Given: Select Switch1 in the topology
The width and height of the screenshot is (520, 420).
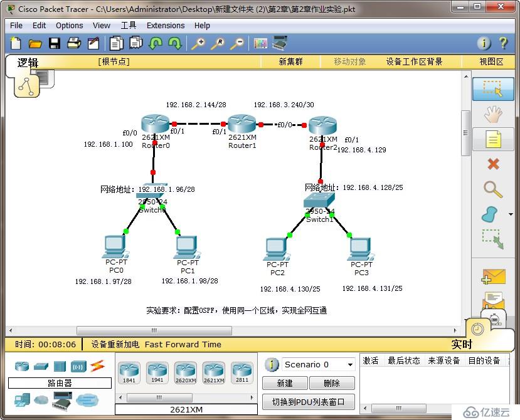Looking at the screenshot, I should (319, 200).
